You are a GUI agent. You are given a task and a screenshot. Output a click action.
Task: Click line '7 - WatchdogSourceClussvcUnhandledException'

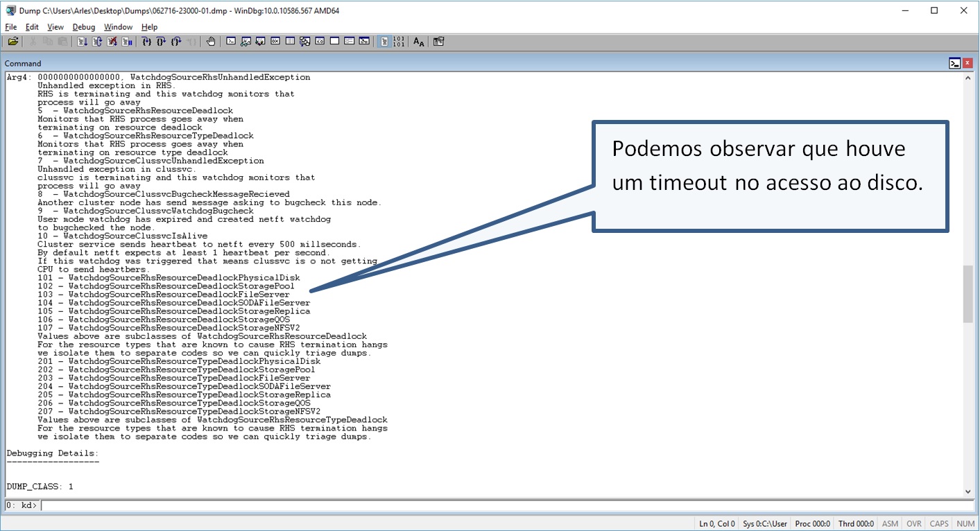(151, 161)
